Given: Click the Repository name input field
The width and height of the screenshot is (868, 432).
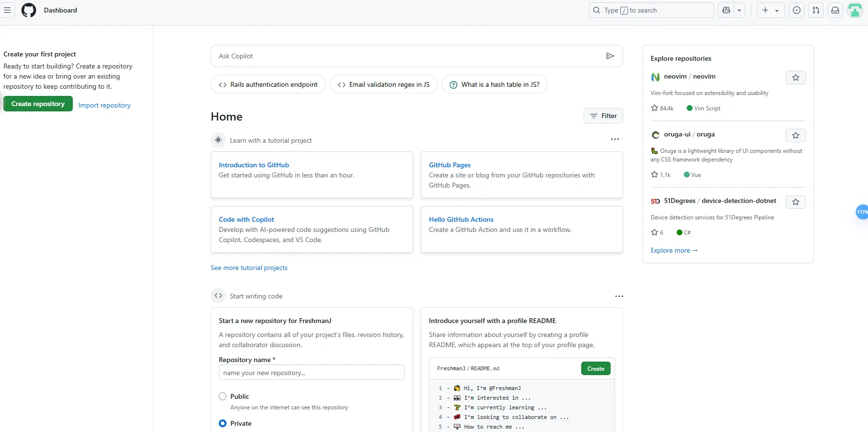Looking at the screenshot, I should pyautogui.click(x=312, y=373).
